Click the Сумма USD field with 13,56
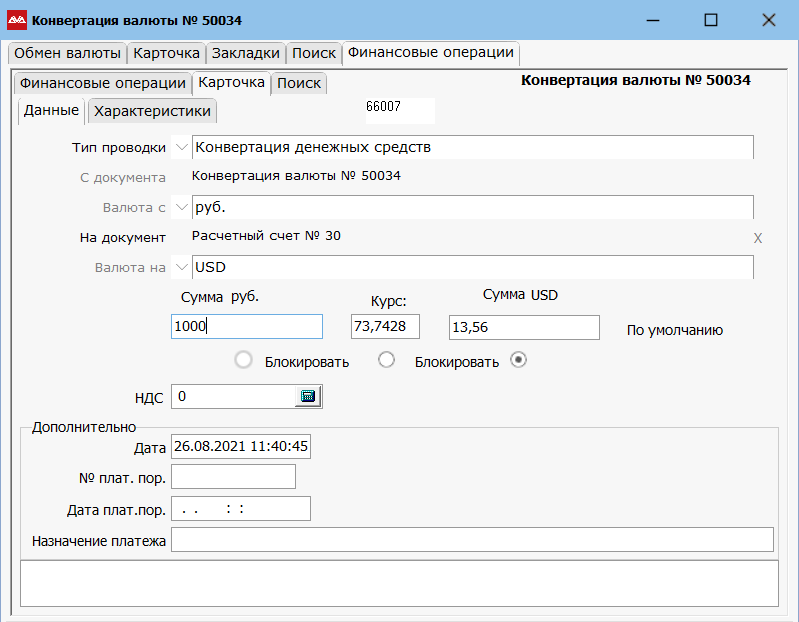The height and width of the screenshot is (622, 799). point(524,327)
